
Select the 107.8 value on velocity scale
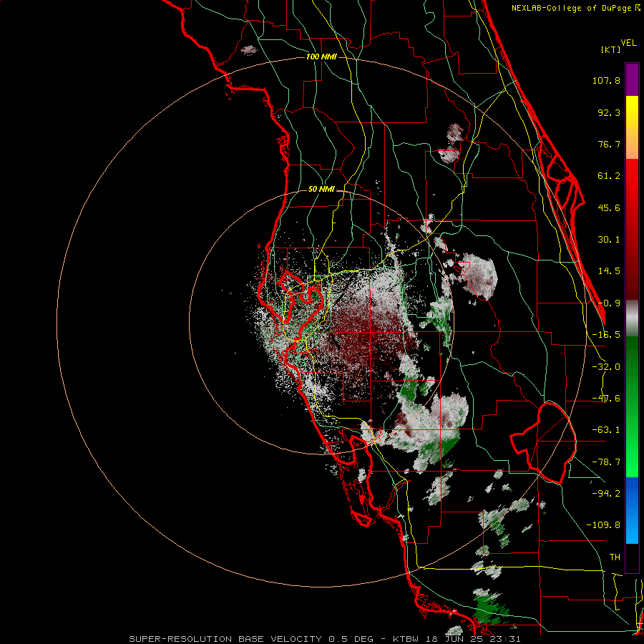click(606, 80)
